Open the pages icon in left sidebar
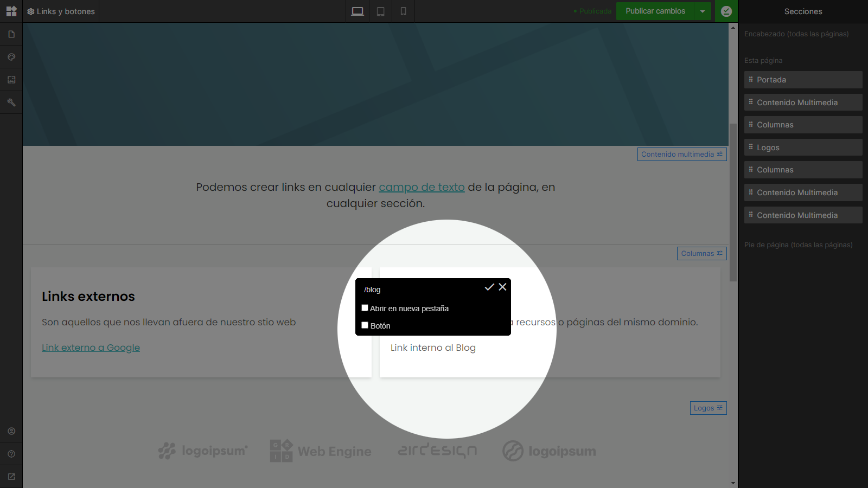This screenshot has height=488, width=868. coord(11,34)
